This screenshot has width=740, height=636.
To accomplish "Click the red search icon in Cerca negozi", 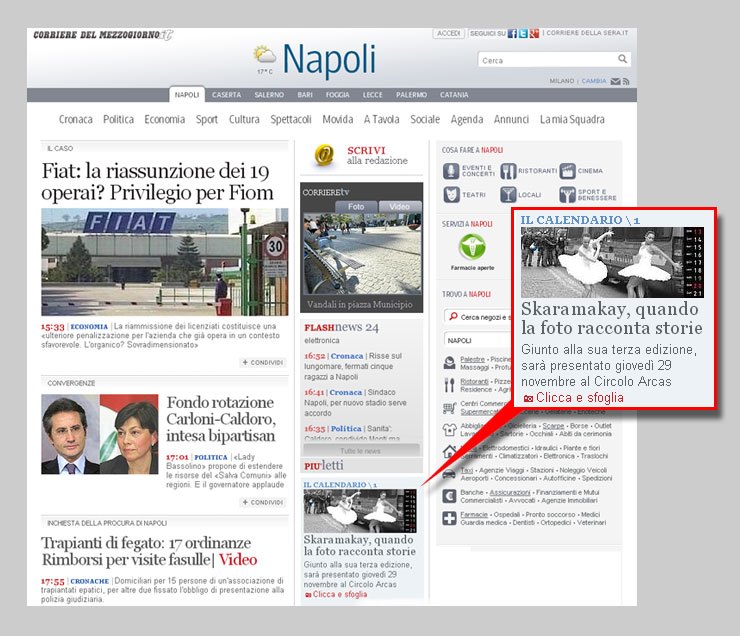I will coord(453,316).
